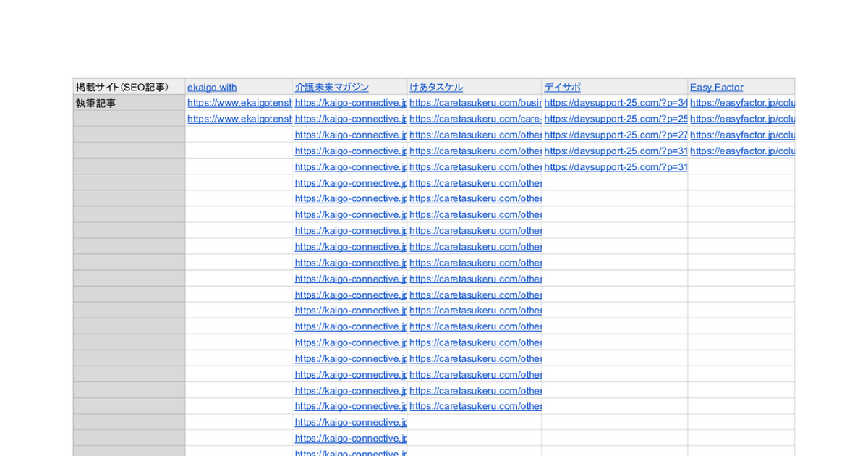Viewport: 868px width, 456px height.
Task: Open the デイサポ header link
Action: (562, 87)
